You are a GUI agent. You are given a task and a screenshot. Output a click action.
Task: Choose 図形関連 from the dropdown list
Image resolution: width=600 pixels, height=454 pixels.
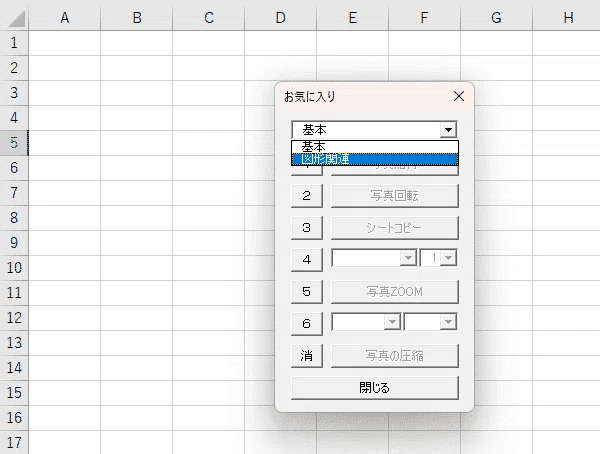[x=375, y=159]
